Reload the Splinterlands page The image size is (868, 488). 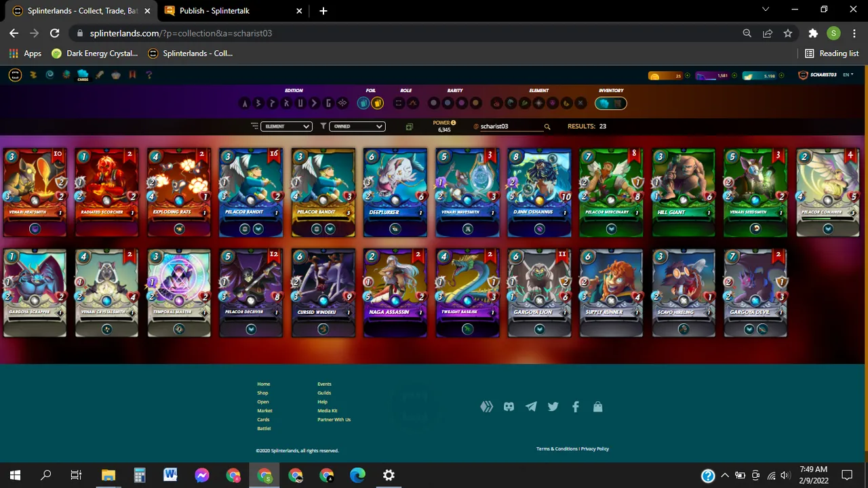point(55,33)
